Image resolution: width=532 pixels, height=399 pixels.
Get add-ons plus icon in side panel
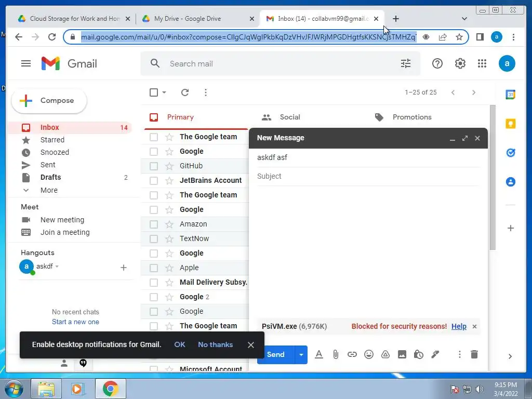click(x=510, y=228)
